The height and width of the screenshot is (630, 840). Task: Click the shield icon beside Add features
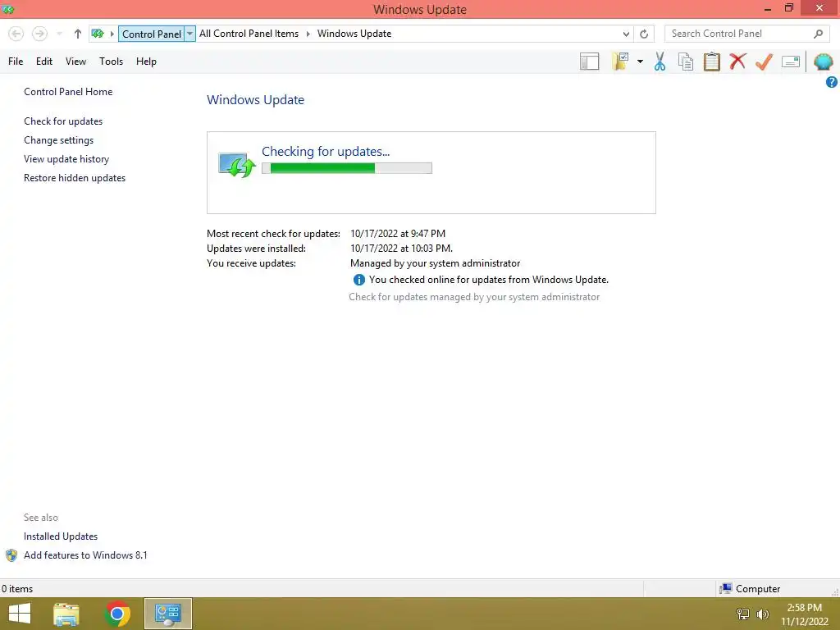(x=11, y=555)
